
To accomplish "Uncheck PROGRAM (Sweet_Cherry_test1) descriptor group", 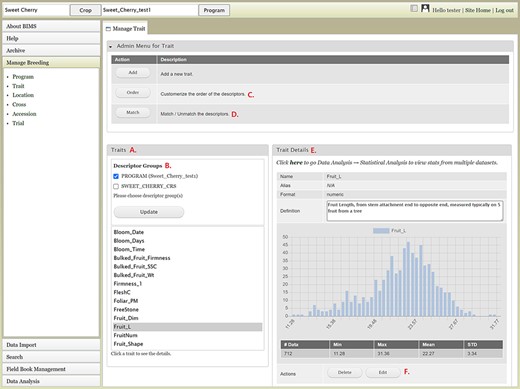I will [x=116, y=176].
